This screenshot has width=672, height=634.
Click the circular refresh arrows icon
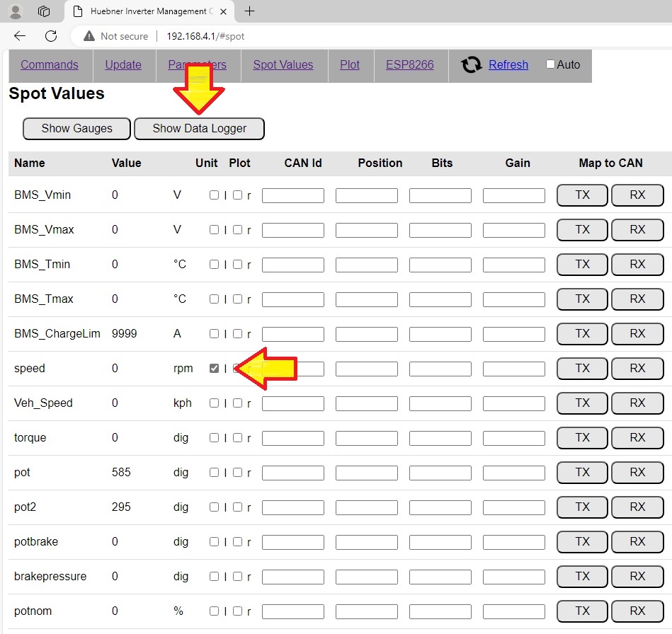pos(472,65)
